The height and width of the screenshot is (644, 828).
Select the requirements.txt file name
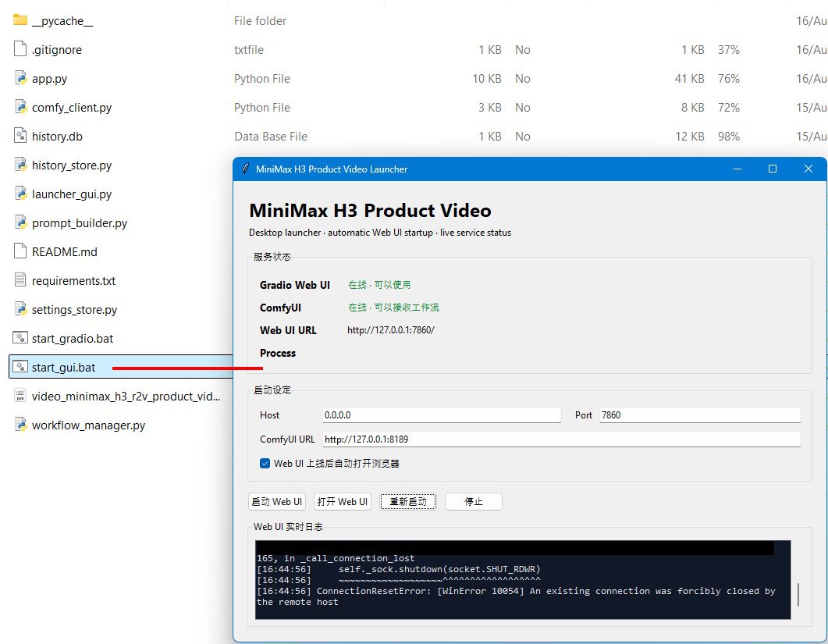coord(74,280)
